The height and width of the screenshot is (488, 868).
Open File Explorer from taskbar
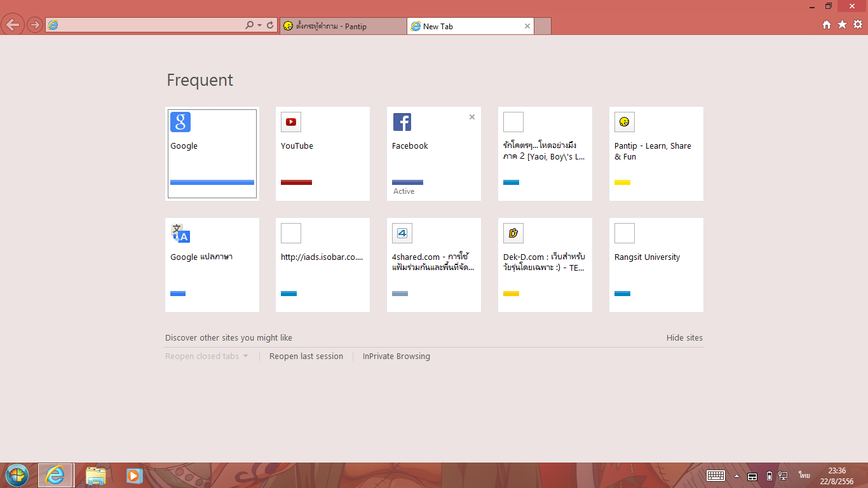(x=96, y=475)
